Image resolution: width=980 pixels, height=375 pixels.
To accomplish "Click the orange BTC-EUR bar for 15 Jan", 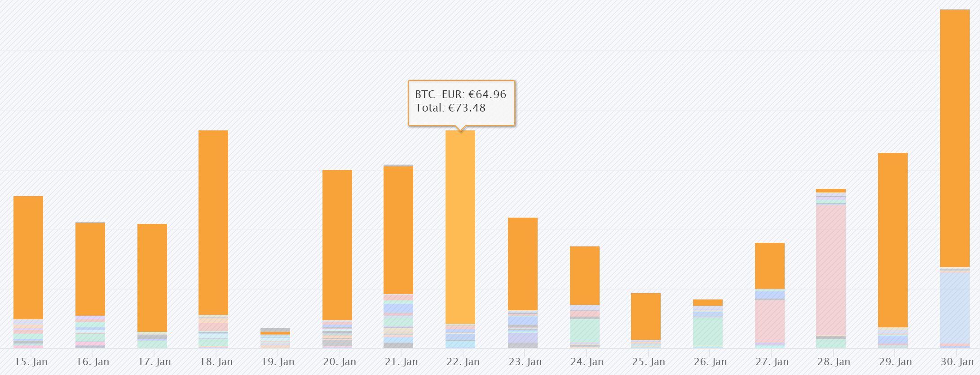I will coord(28,257).
